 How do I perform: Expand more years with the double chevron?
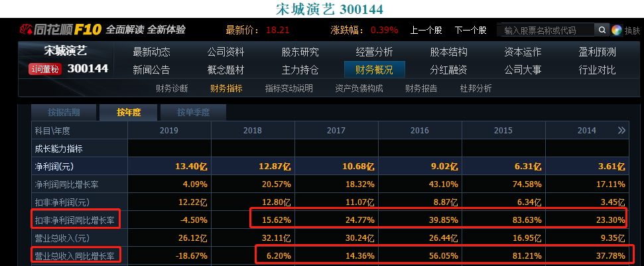(621, 131)
